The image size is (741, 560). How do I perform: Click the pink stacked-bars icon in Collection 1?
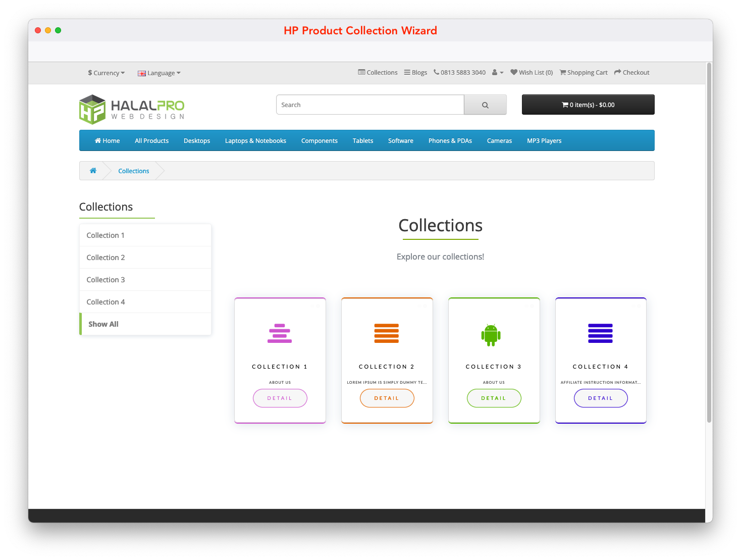point(280,333)
